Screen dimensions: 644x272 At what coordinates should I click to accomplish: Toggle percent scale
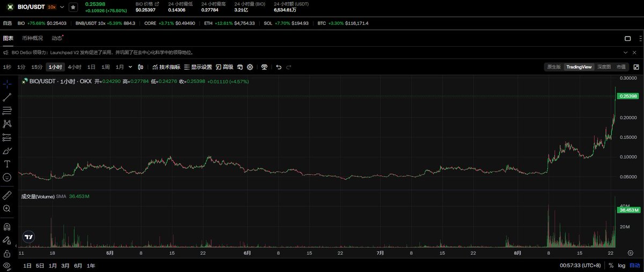pos(611,266)
